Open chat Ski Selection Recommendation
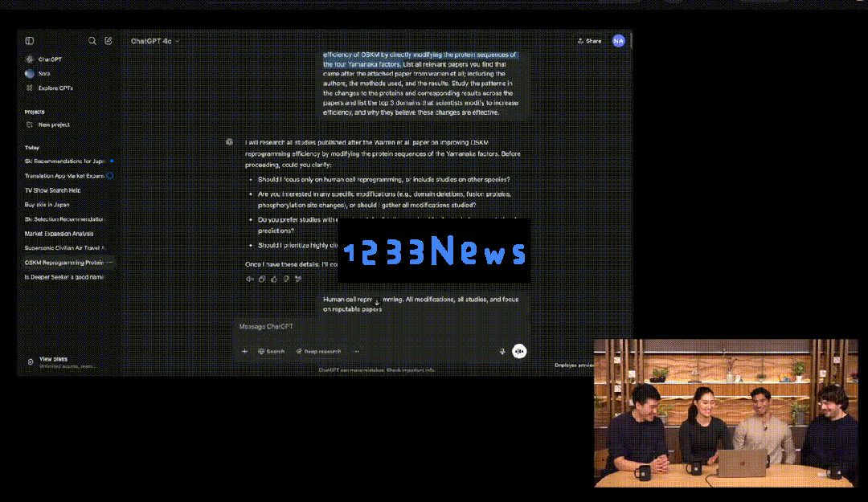 tap(64, 219)
